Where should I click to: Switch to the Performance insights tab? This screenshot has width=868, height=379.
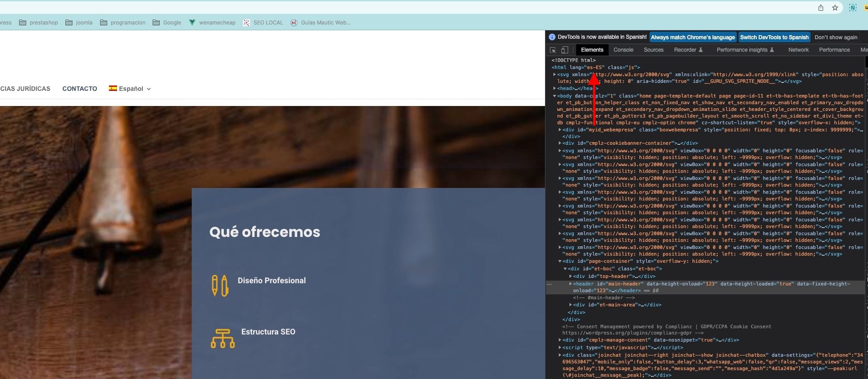pos(745,50)
